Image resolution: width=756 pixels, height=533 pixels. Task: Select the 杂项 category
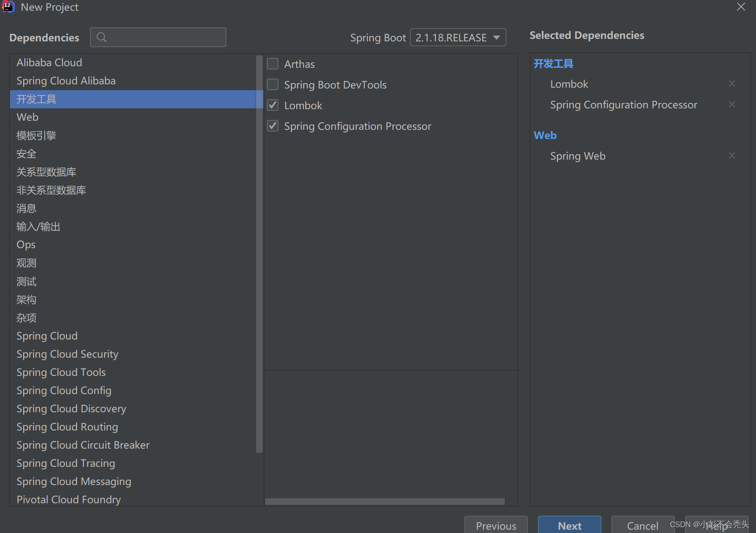[x=133, y=318]
